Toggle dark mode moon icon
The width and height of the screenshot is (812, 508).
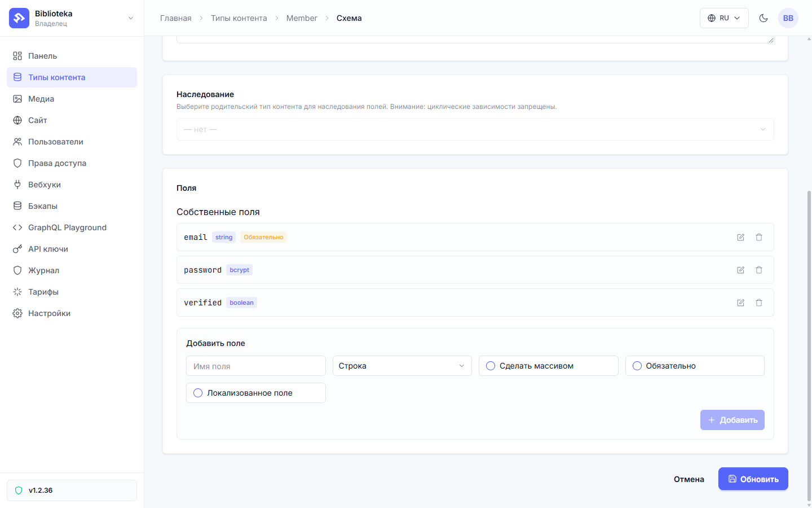tap(764, 18)
